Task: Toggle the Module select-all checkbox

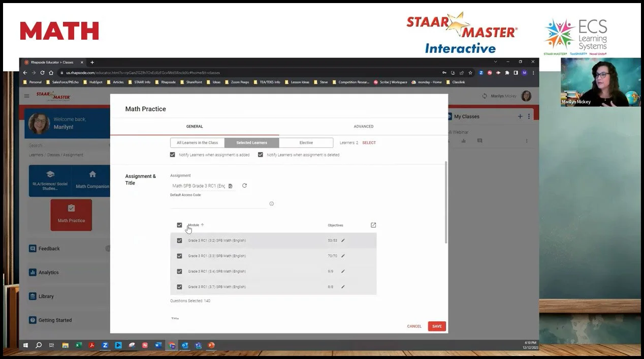Action: 179,225
